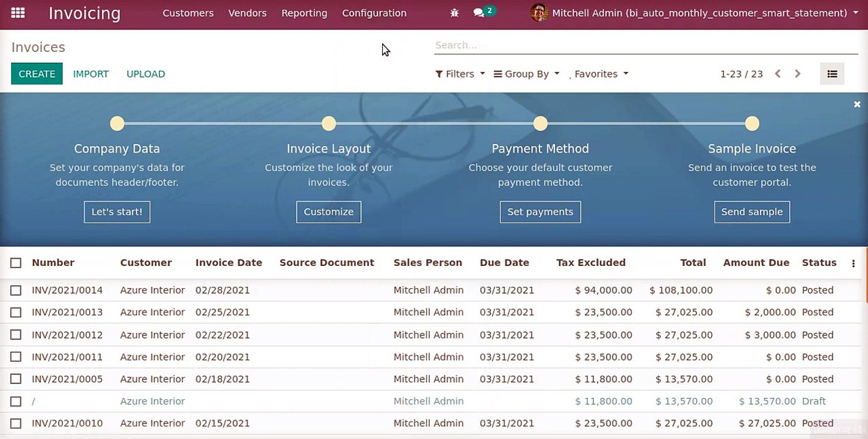Viewport: 868px width, 439px height.
Task: Select checkbox for the Draft invoice
Action: 16,401
